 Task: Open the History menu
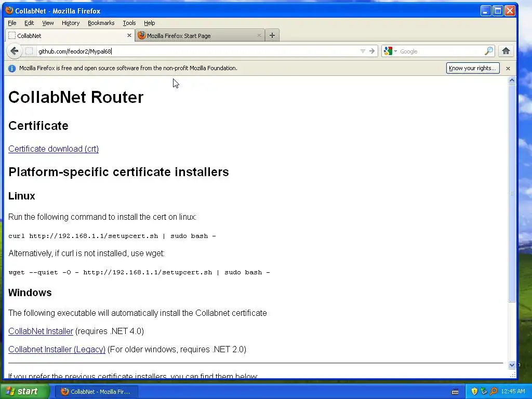point(71,23)
